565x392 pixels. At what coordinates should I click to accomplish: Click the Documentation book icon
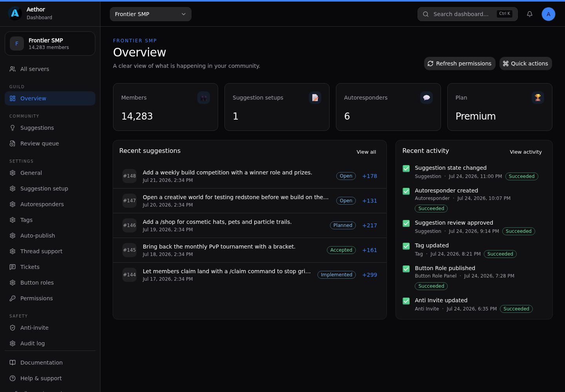[13, 363]
